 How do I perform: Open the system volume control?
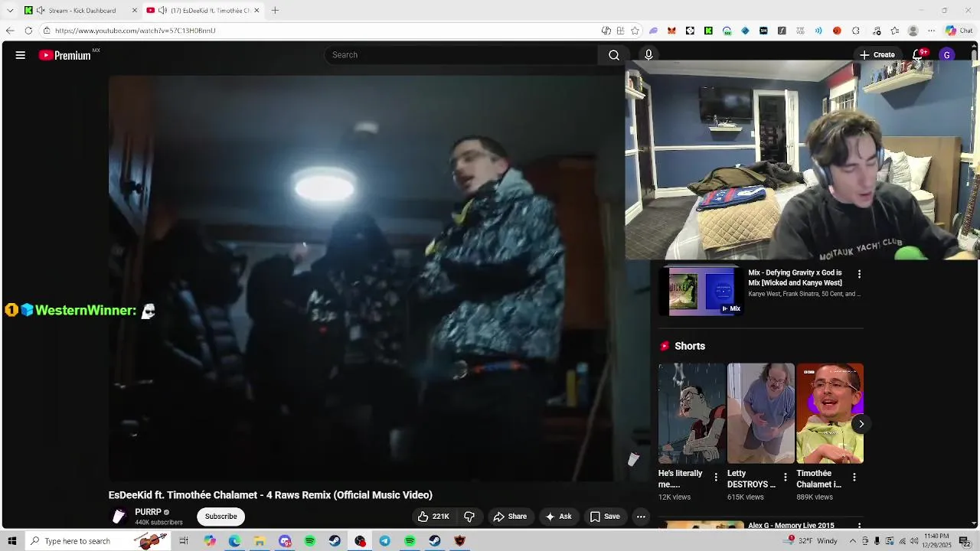pos(914,541)
